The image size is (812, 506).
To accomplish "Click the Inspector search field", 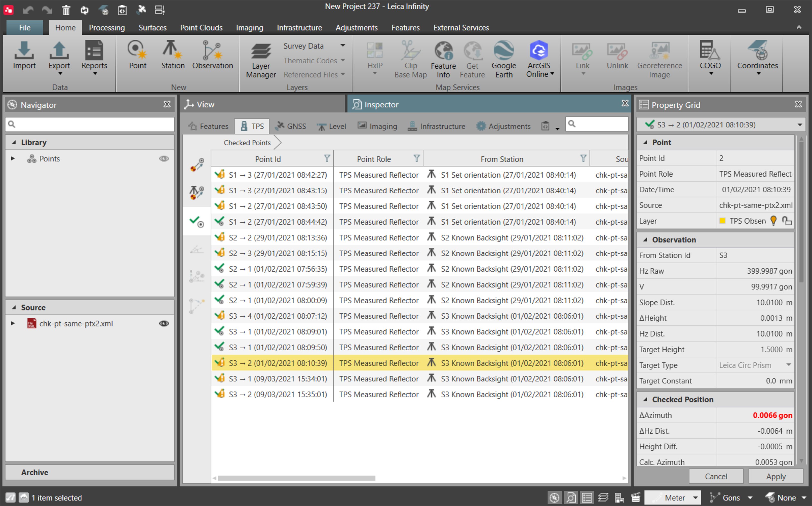I will [597, 124].
